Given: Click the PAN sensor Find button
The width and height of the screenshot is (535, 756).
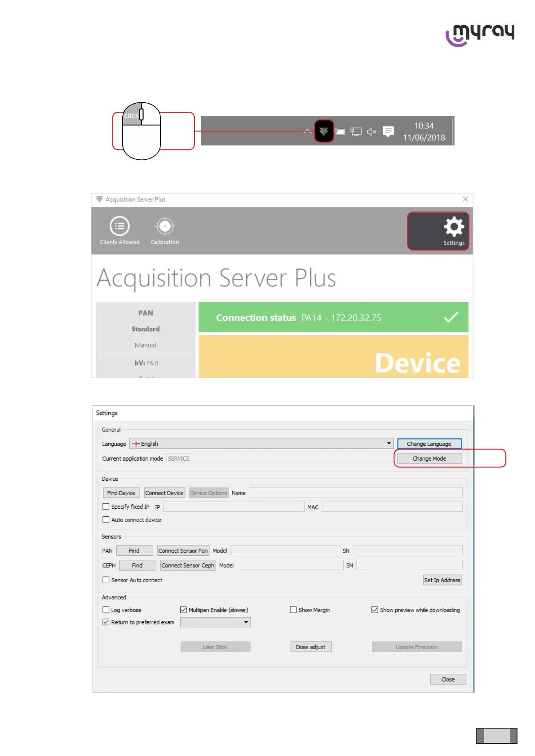Looking at the screenshot, I should pos(135,550).
